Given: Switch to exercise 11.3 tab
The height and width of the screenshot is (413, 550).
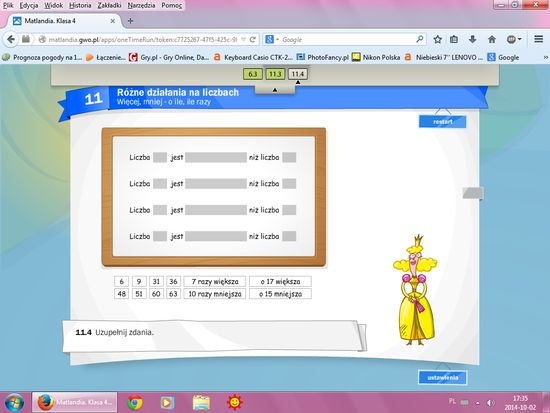Looking at the screenshot, I should point(275,74).
